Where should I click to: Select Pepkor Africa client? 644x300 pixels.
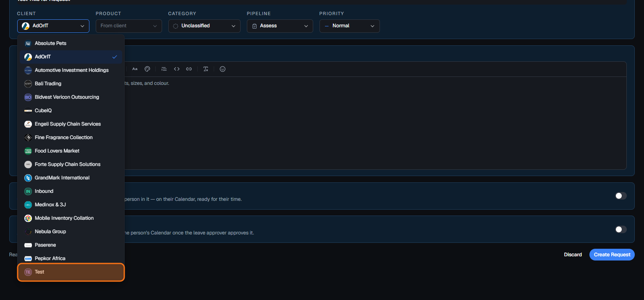pyautogui.click(x=71, y=258)
